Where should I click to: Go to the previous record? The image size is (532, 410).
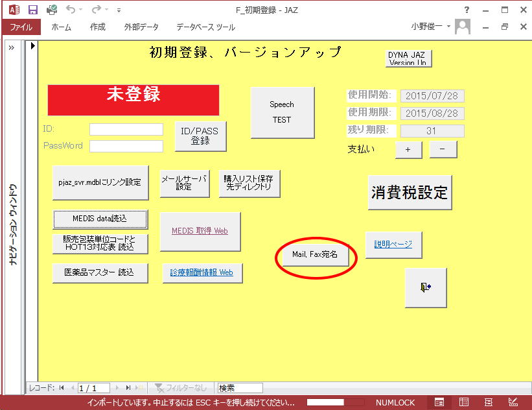(x=72, y=387)
